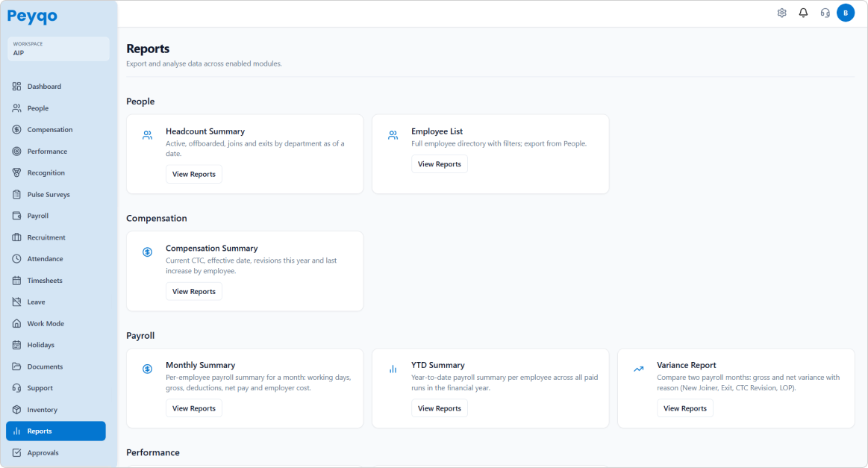Click the Reports page title
This screenshot has height=468, width=868.
pyautogui.click(x=148, y=49)
